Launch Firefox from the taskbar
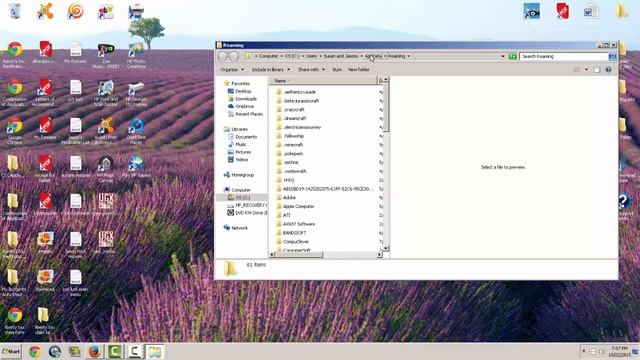This screenshot has height=360, width=640. pyautogui.click(x=94, y=351)
